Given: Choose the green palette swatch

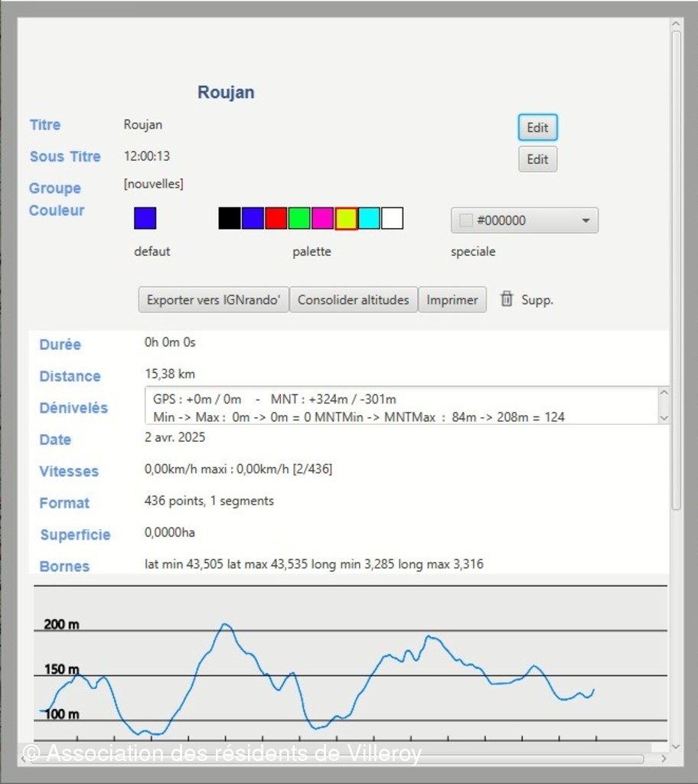Looking at the screenshot, I should point(299,218).
